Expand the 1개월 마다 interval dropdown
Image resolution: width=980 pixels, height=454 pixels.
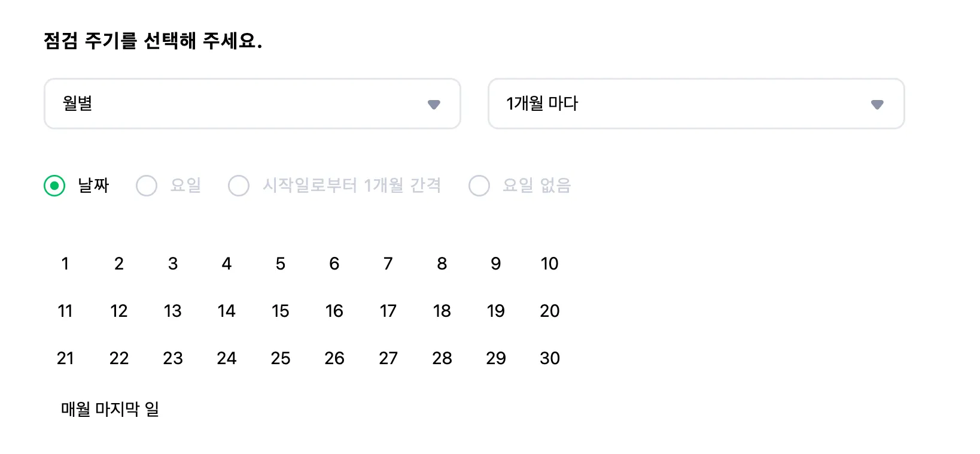pyautogui.click(x=695, y=104)
